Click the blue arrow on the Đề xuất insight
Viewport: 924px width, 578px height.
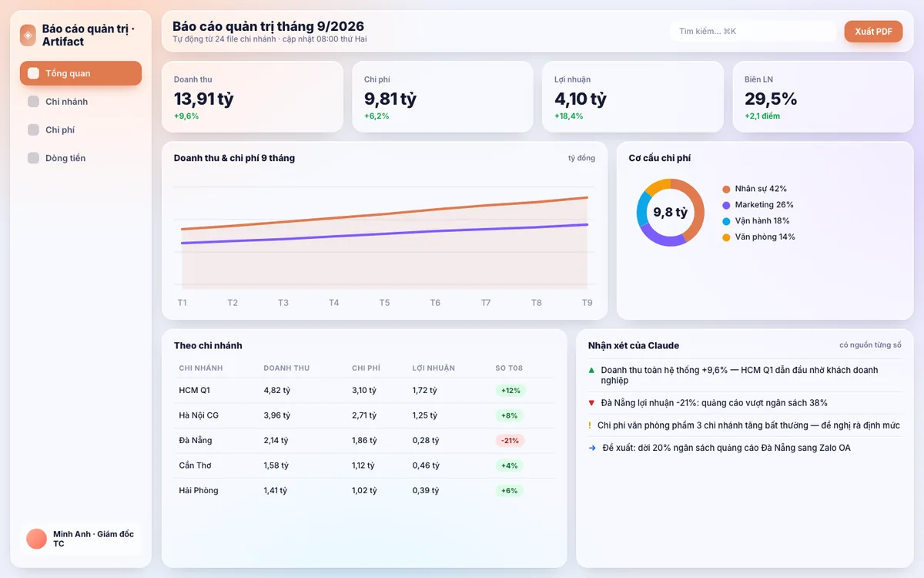[592, 448]
